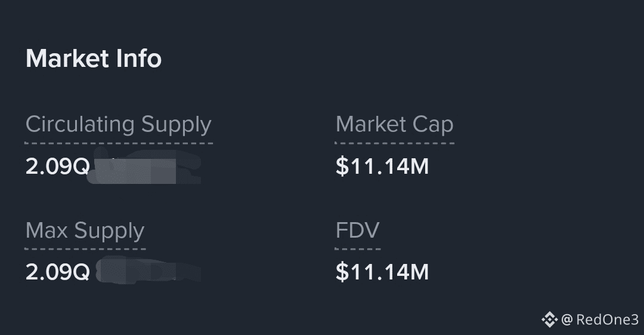Image resolution: width=644 pixels, height=335 pixels.
Task: Show the Market Cap tooltip label
Action: click(x=394, y=124)
